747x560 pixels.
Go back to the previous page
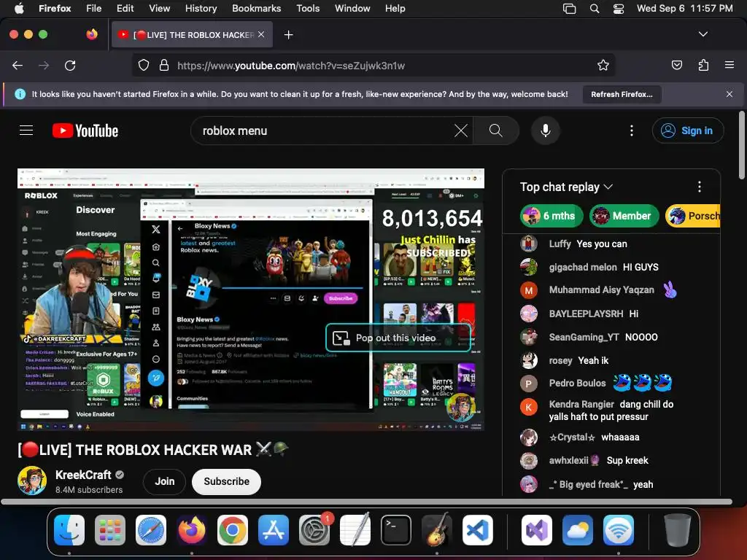(x=18, y=65)
